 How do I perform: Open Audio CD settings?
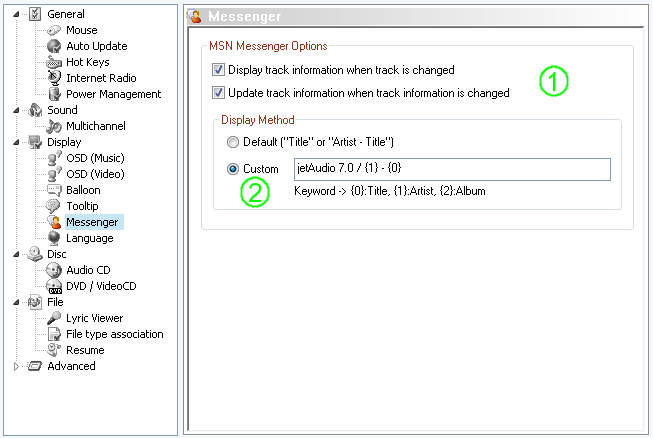click(88, 270)
